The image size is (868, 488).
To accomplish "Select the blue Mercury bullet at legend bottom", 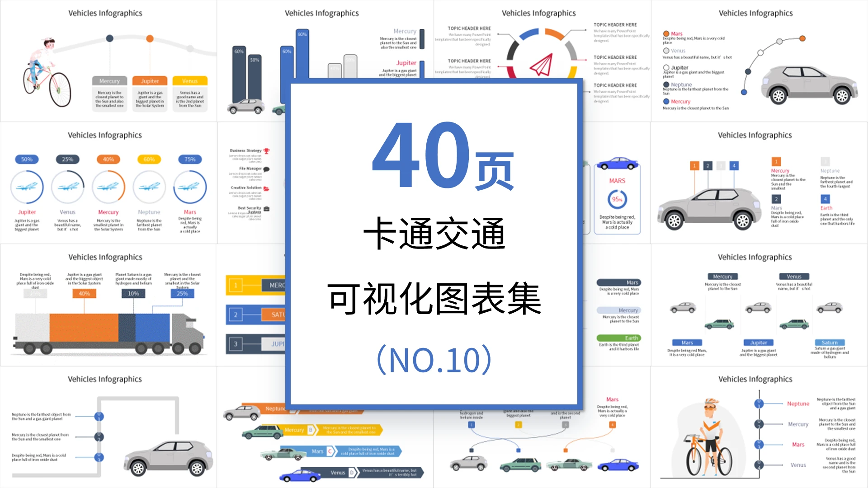I will 666,102.
